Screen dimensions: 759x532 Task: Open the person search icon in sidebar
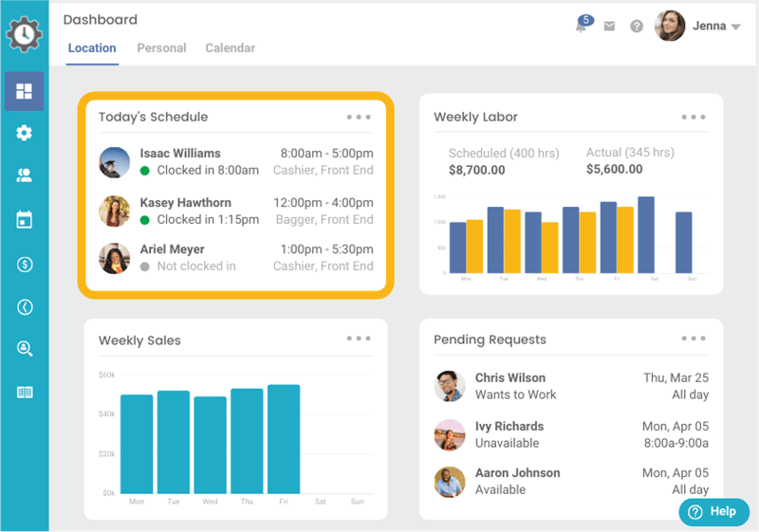click(x=24, y=348)
